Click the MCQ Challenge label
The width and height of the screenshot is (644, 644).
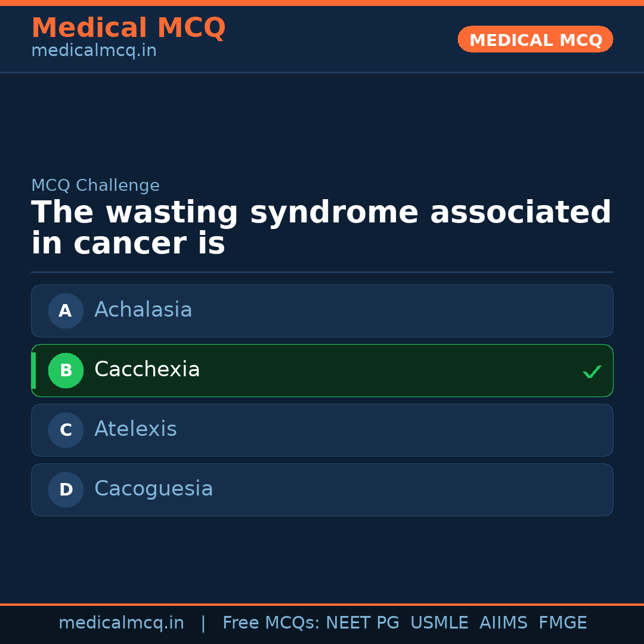click(x=95, y=185)
